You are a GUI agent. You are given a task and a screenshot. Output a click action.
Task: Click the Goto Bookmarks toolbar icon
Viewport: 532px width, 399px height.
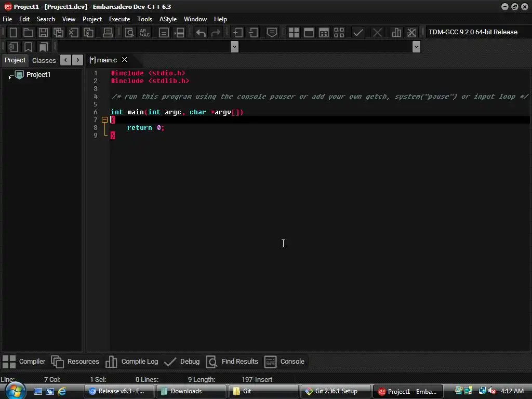[x=44, y=47]
